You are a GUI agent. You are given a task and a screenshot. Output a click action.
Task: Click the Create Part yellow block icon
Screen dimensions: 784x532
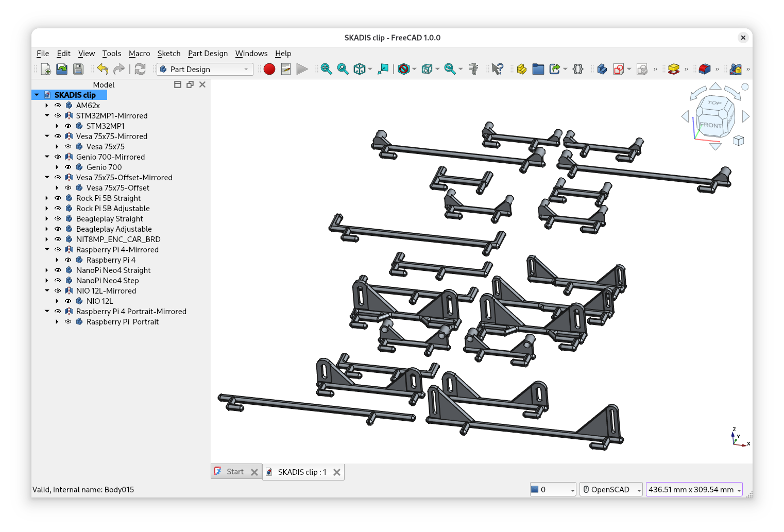coord(521,69)
